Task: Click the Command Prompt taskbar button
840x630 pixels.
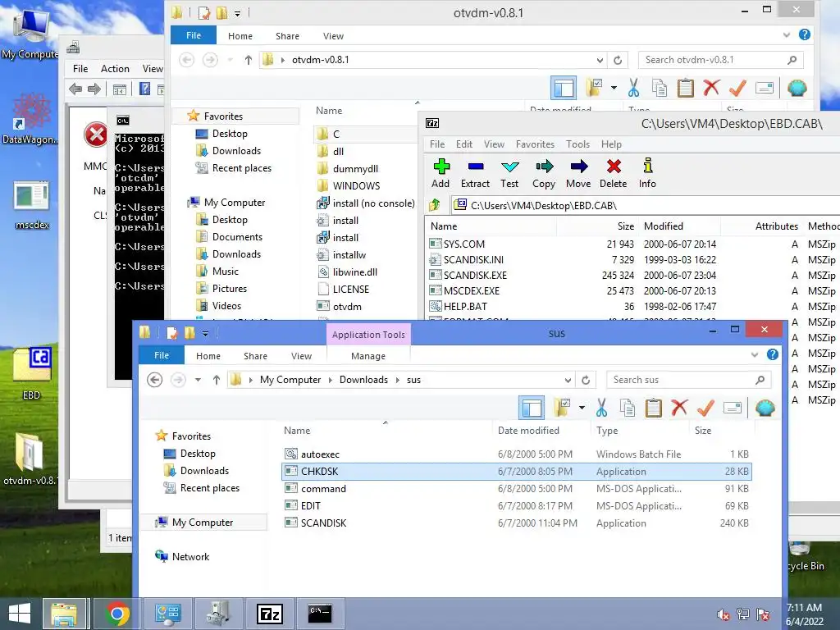Action: (320, 614)
